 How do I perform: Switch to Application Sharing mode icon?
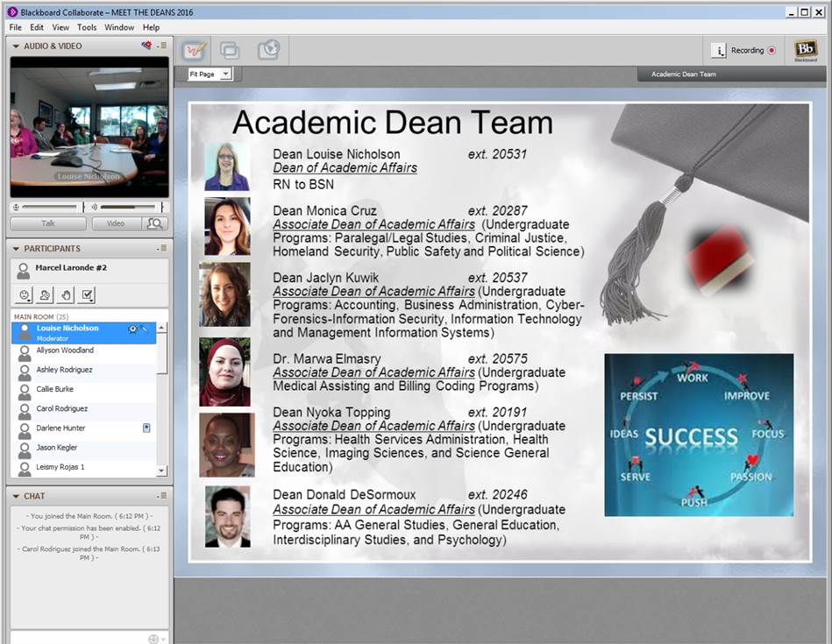tap(229, 51)
